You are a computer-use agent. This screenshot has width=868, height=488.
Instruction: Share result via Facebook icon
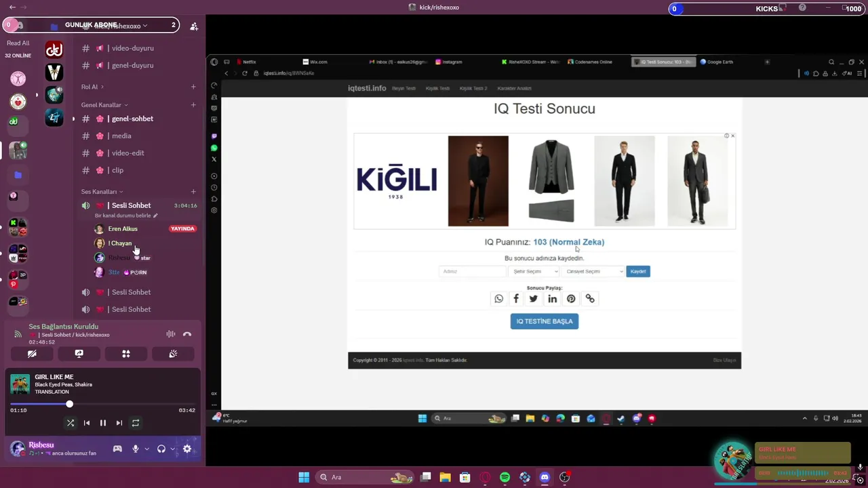click(x=516, y=299)
